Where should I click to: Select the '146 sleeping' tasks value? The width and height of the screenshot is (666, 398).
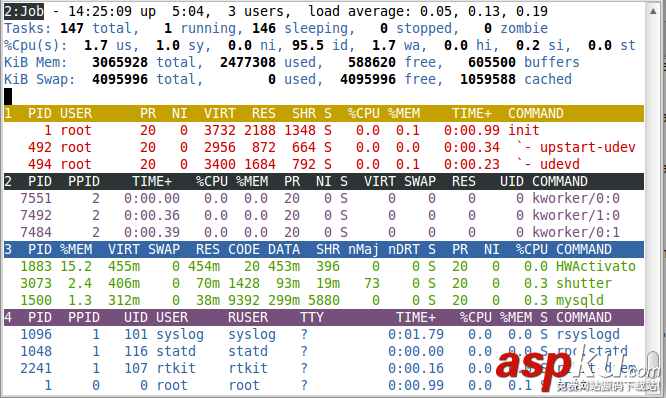point(303,28)
